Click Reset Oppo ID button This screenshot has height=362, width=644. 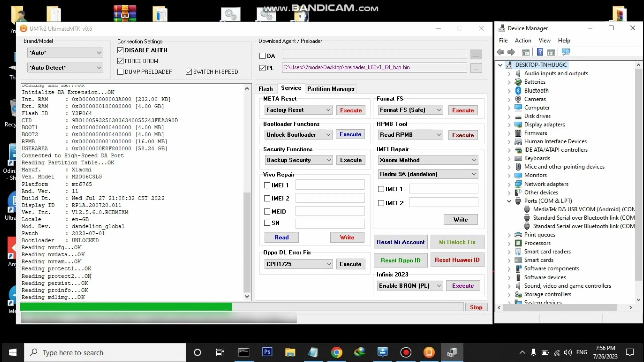coord(401,260)
